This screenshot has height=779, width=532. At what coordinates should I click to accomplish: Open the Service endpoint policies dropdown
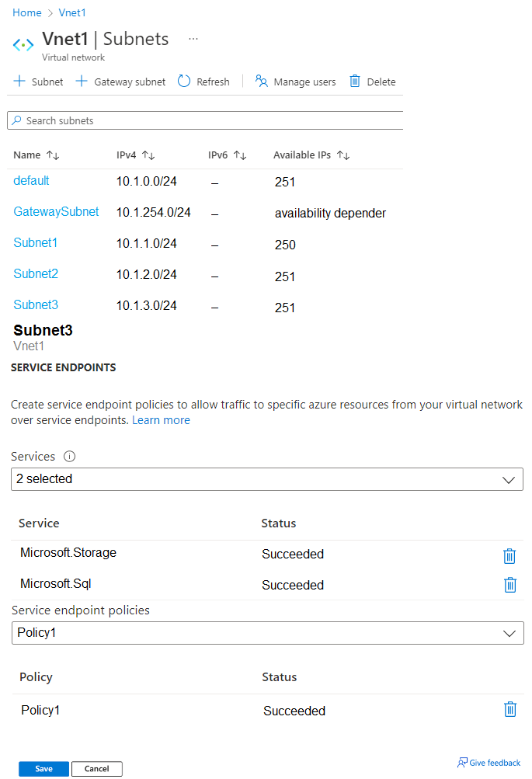tap(267, 633)
